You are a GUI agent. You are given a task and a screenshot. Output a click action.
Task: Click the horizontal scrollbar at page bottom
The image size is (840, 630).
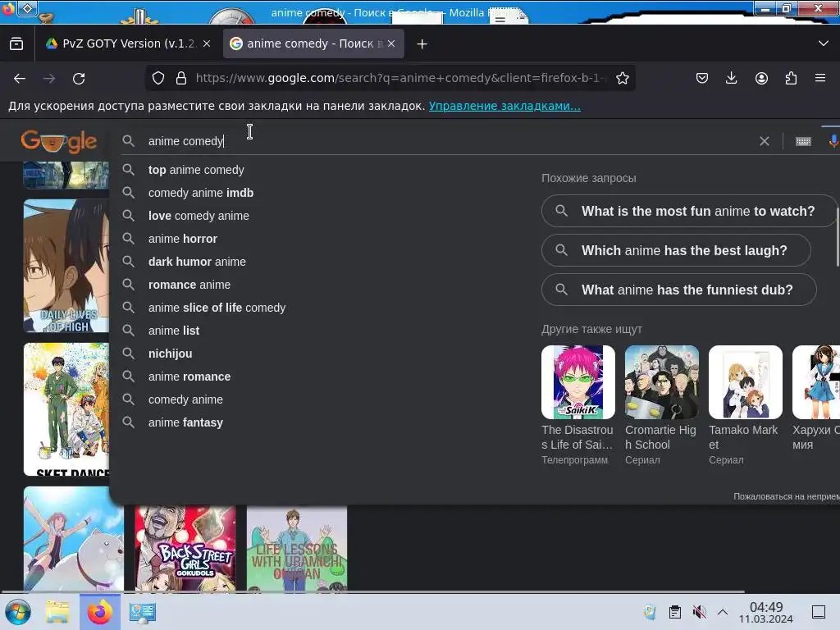click(372, 592)
